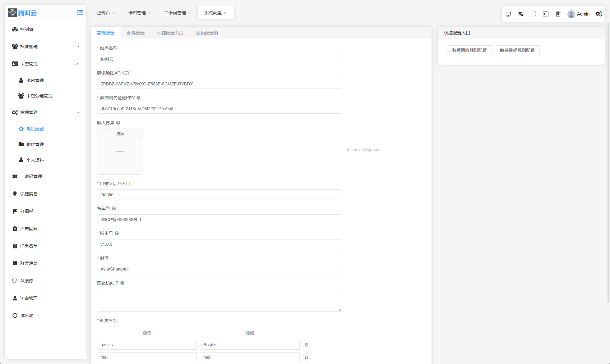
Task: Enter fullscreen via the top bar icon
Action: (x=533, y=14)
